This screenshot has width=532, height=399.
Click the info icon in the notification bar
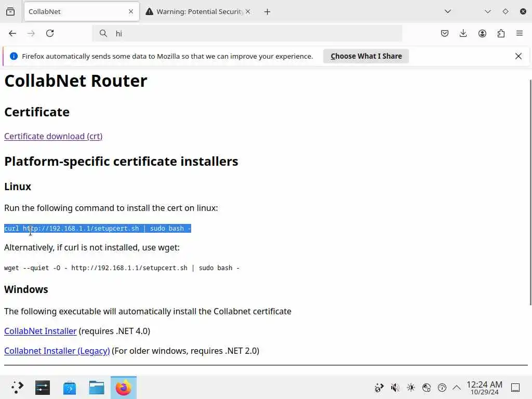(x=14, y=56)
